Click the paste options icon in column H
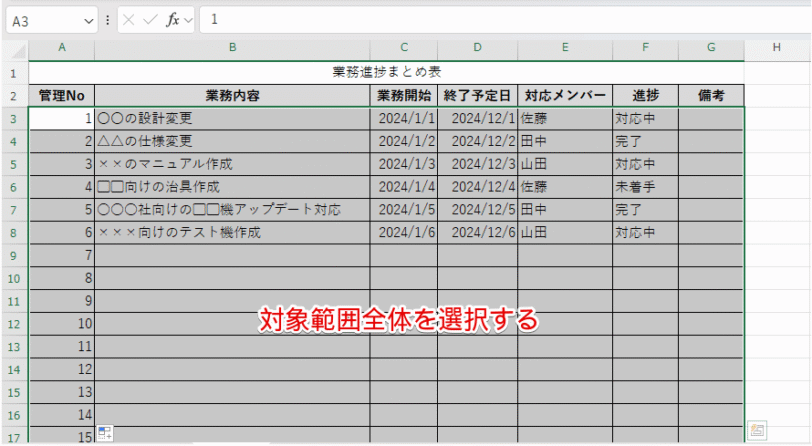 757,430
